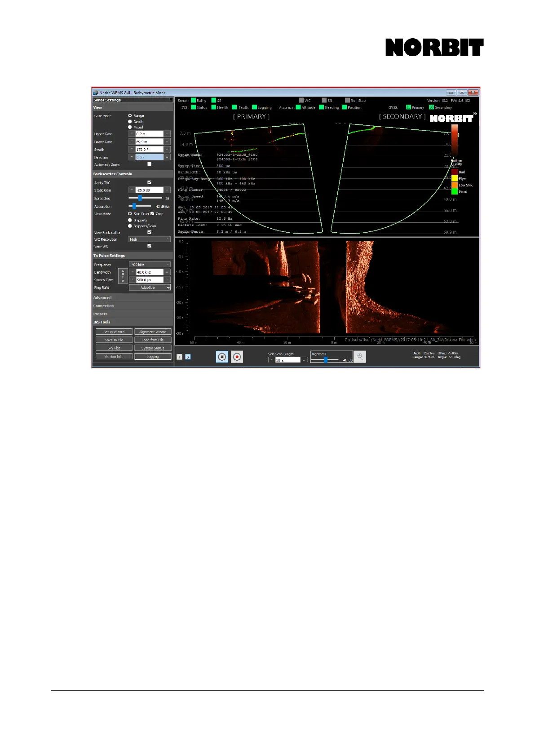
Task: Select the Mixed gate mode
Action: (x=130, y=127)
